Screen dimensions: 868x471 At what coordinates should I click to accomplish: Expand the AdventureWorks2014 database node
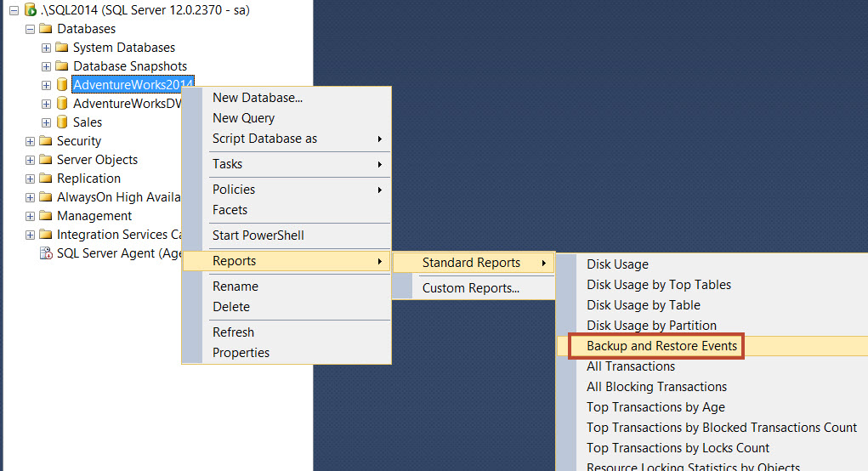click(x=46, y=85)
